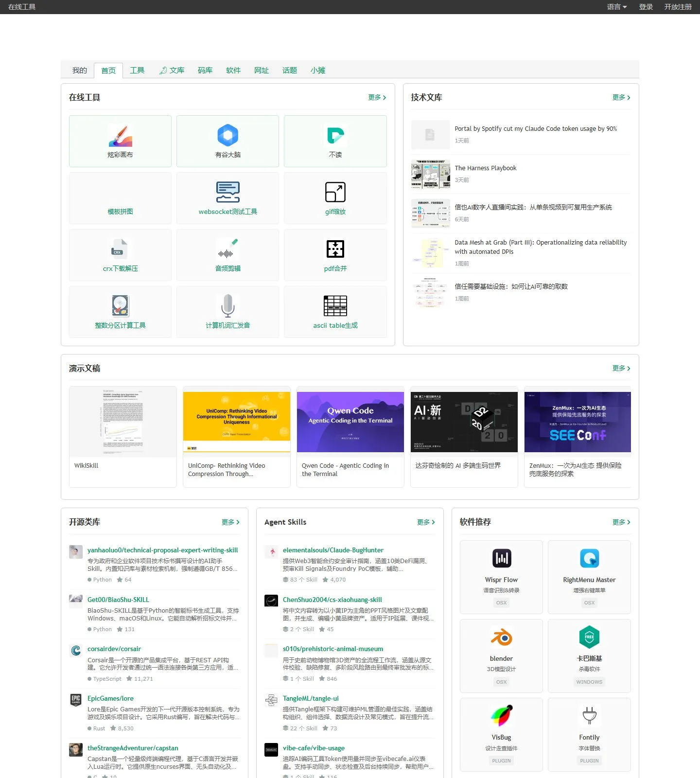The height and width of the screenshot is (778, 700).
Task: Click the corsairdev/corsair avatar icon
Action: (76, 651)
